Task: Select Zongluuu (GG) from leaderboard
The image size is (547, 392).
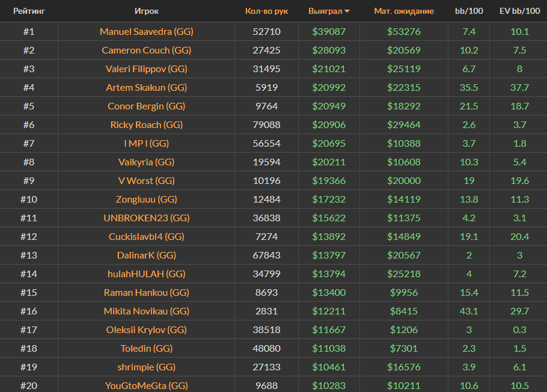Action: 147,199
